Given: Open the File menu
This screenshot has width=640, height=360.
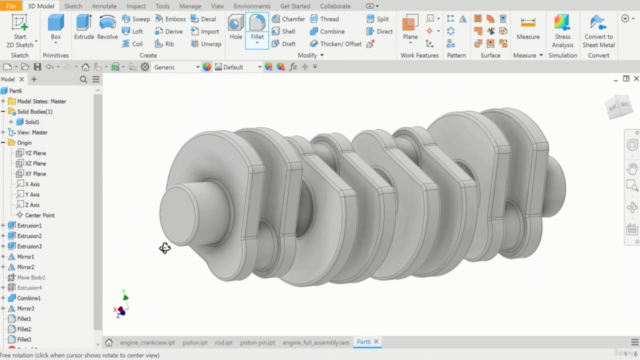Looking at the screenshot, I should [11, 6].
